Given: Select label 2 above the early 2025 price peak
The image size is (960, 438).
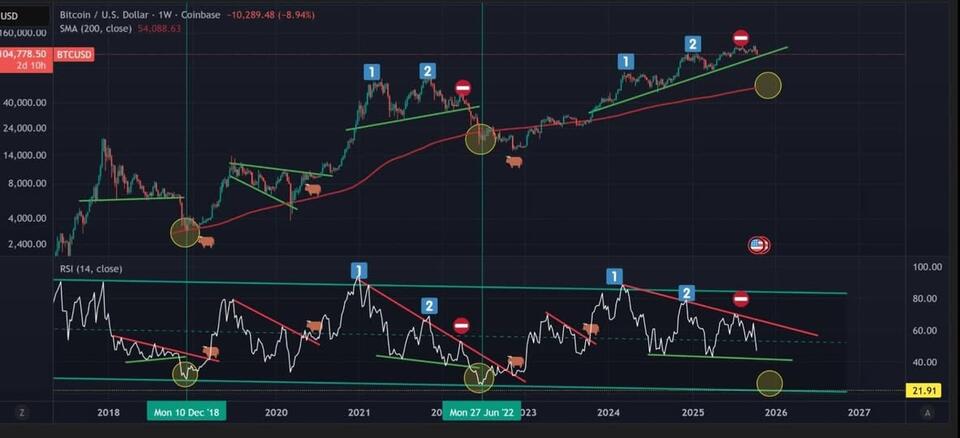Looking at the screenshot, I should 692,43.
